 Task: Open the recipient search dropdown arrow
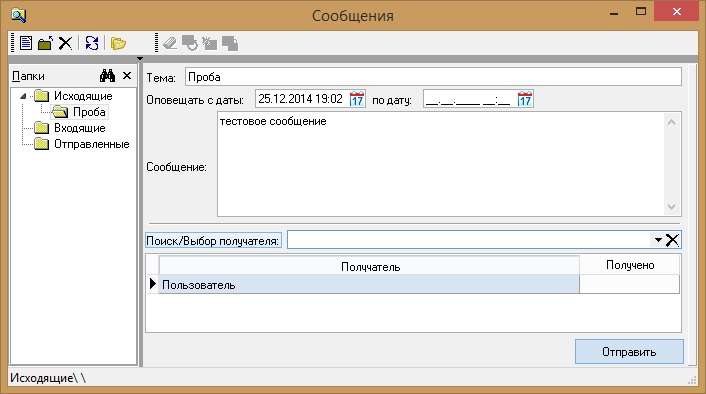click(658, 240)
